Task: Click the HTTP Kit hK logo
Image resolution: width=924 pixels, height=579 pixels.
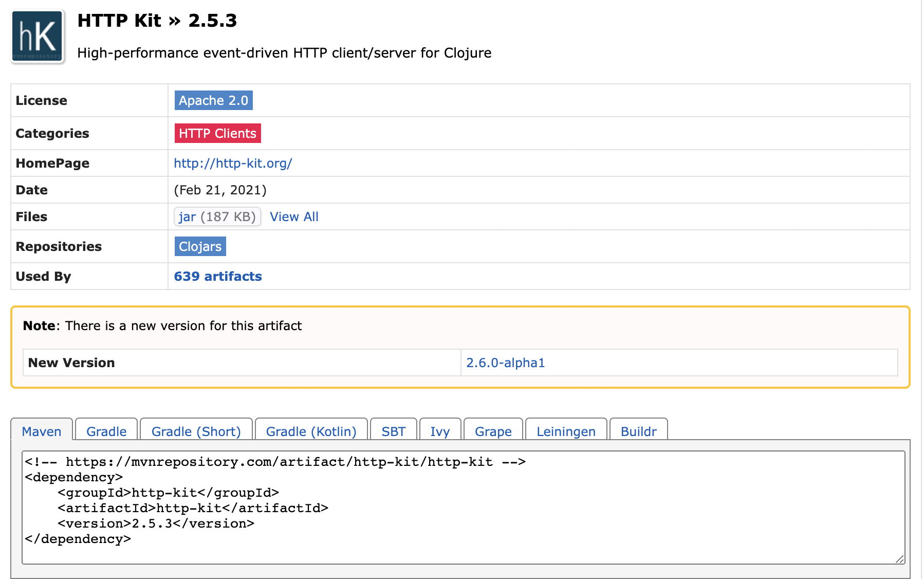Action: click(x=38, y=37)
